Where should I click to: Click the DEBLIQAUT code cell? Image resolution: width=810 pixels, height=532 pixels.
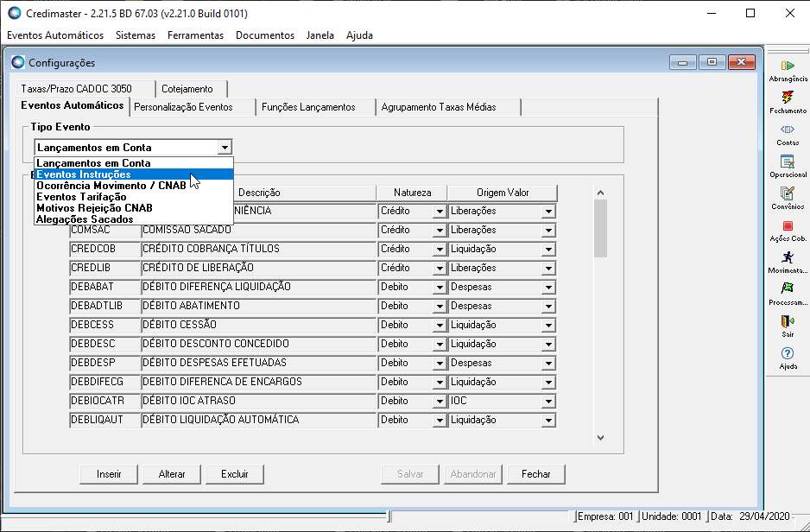tap(104, 421)
